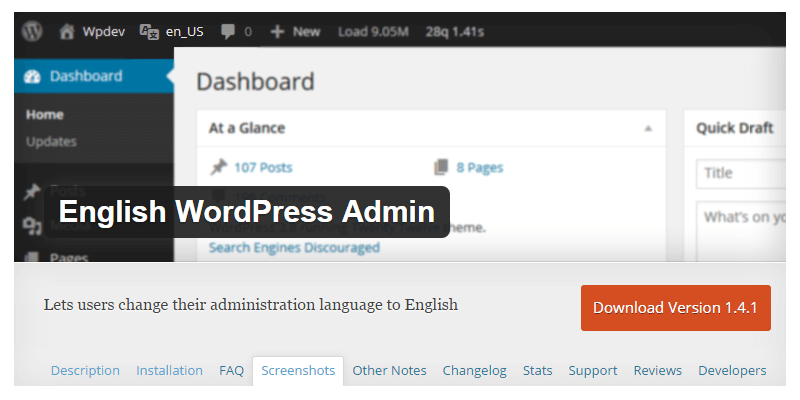Go to the Installation tab
The width and height of the screenshot is (800, 400).
click(x=169, y=370)
